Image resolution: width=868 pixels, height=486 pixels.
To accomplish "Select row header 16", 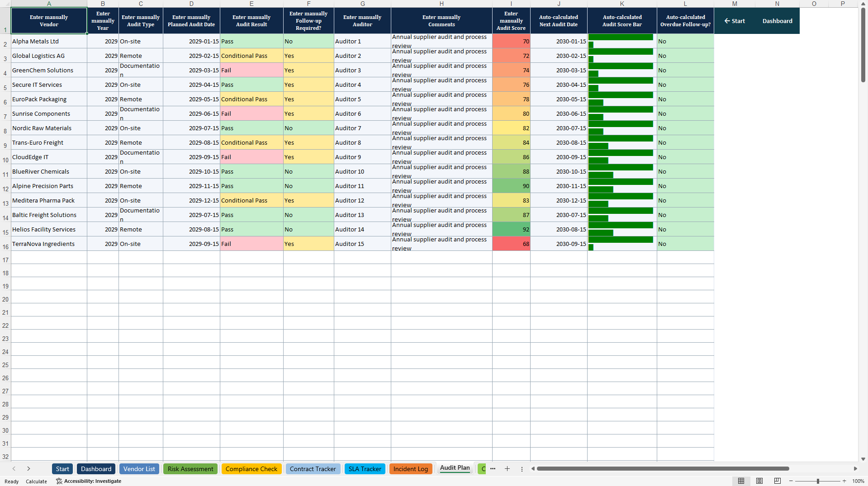I will 5,244.
